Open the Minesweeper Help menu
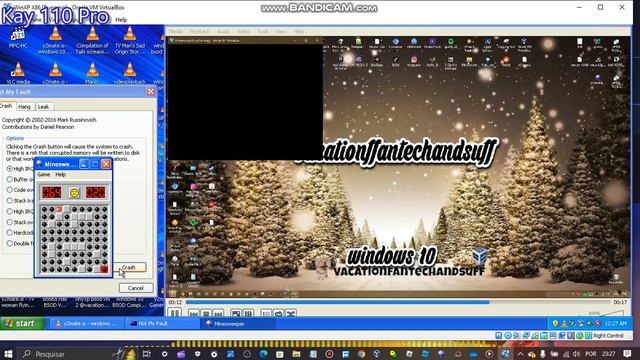The height and width of the screenshot is (360, 640). click(x=60, y=174)
